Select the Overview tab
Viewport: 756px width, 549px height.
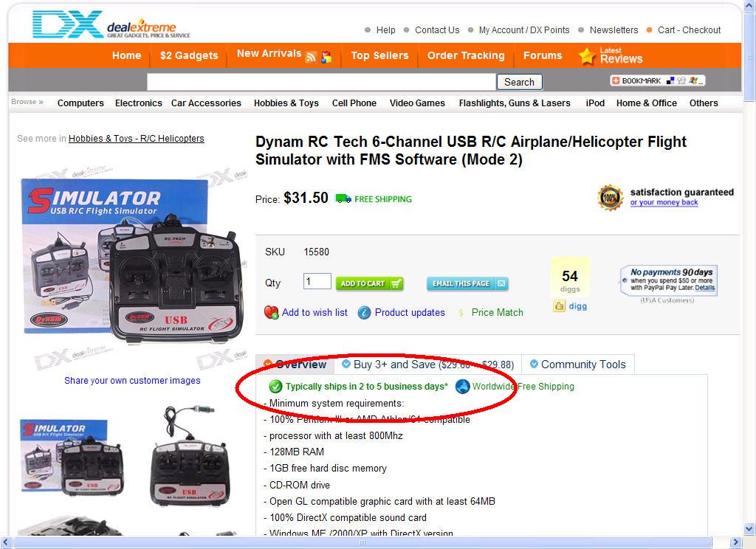click(x=295, y=365)
